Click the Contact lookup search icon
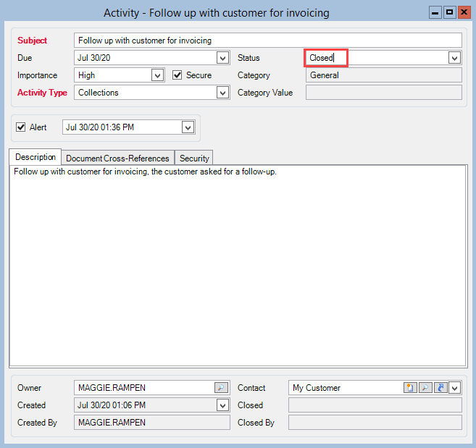476x448 pixels. click(x=425, y=388)
